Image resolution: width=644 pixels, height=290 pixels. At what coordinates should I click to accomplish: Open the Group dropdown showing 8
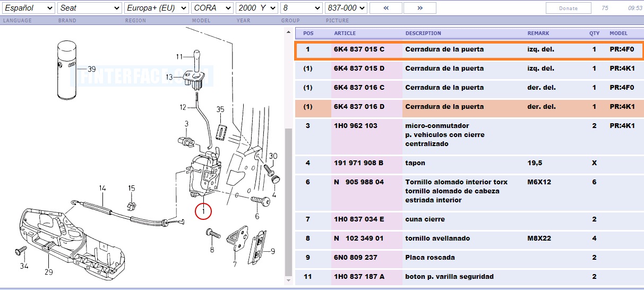point(302,8)
